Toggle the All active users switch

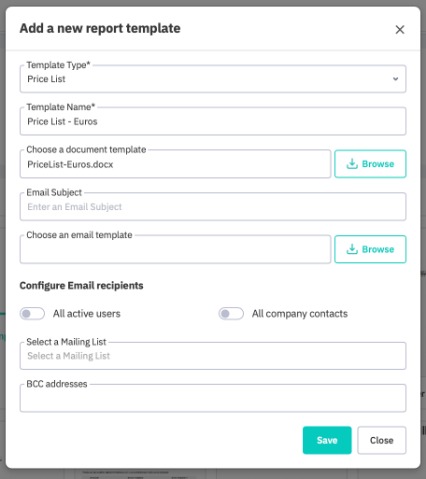coord(32,314)
